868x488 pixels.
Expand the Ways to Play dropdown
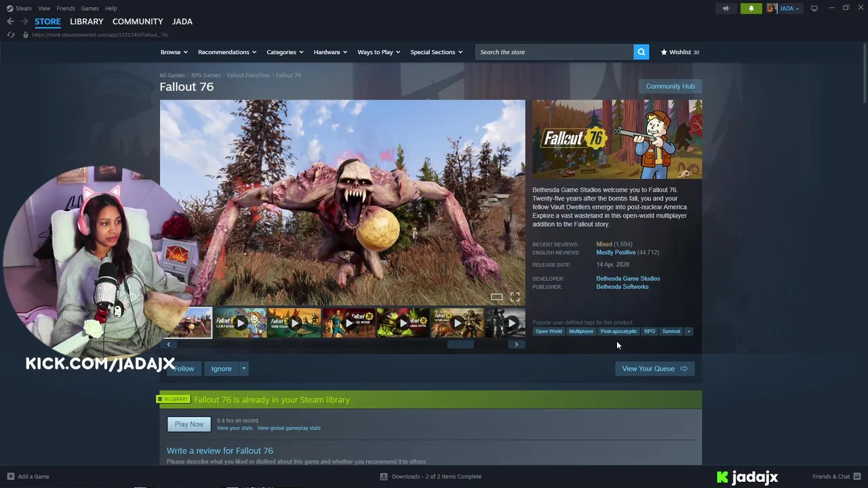(379, 52)
